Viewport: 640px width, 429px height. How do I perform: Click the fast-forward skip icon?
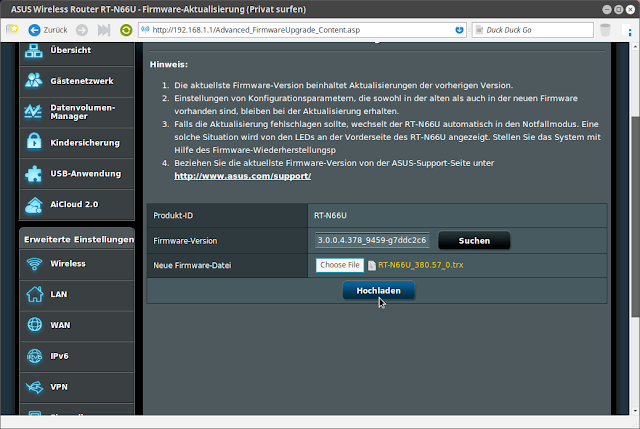(x=104, y=30)
